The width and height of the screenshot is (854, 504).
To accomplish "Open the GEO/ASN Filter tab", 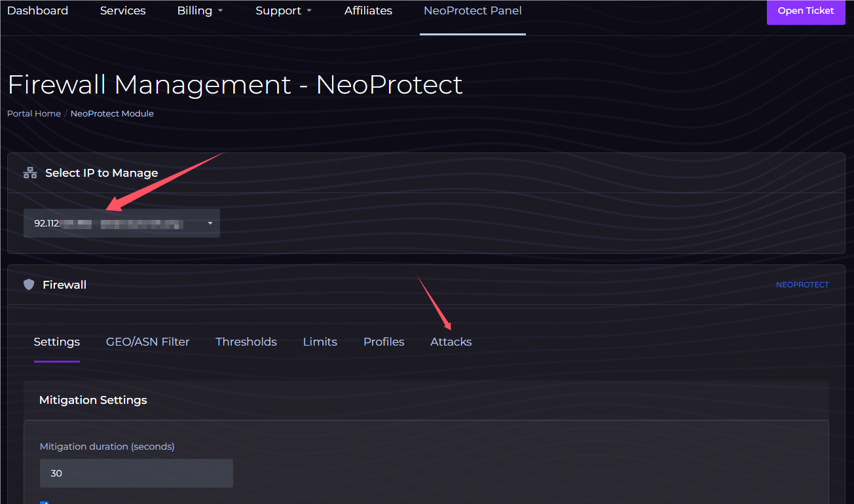I will pos(147,342).
